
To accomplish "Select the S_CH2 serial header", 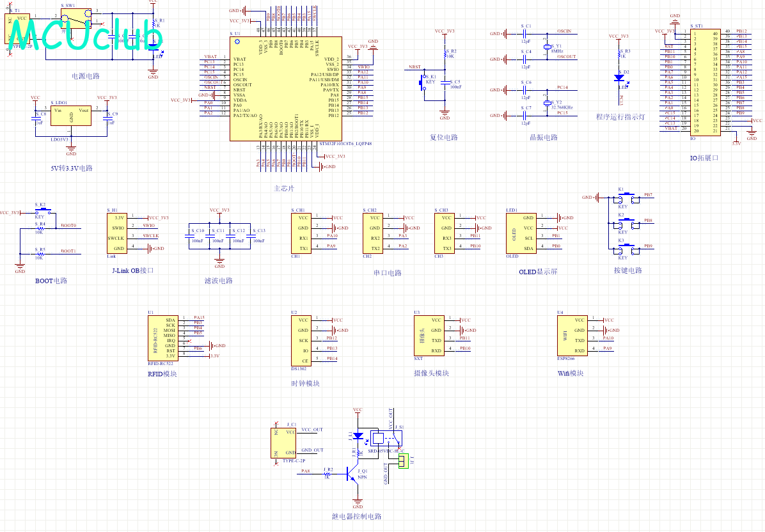I will tap(373, 233).
